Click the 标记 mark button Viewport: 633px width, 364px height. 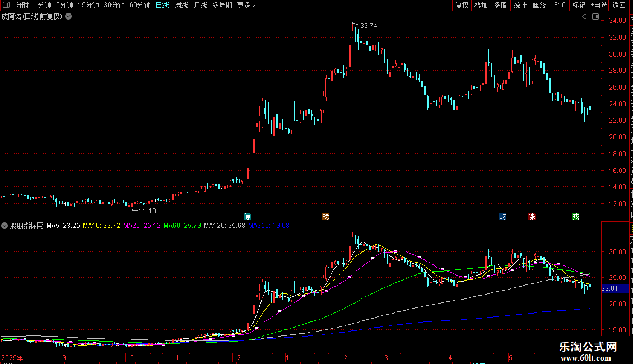point(579,5)
